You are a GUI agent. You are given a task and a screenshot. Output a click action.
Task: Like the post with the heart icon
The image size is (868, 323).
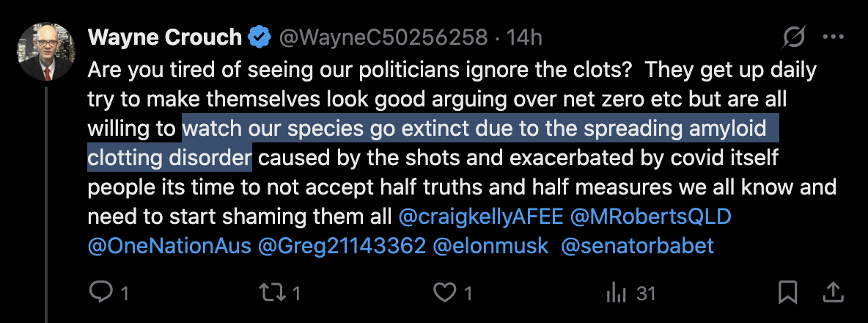(444, 293)
